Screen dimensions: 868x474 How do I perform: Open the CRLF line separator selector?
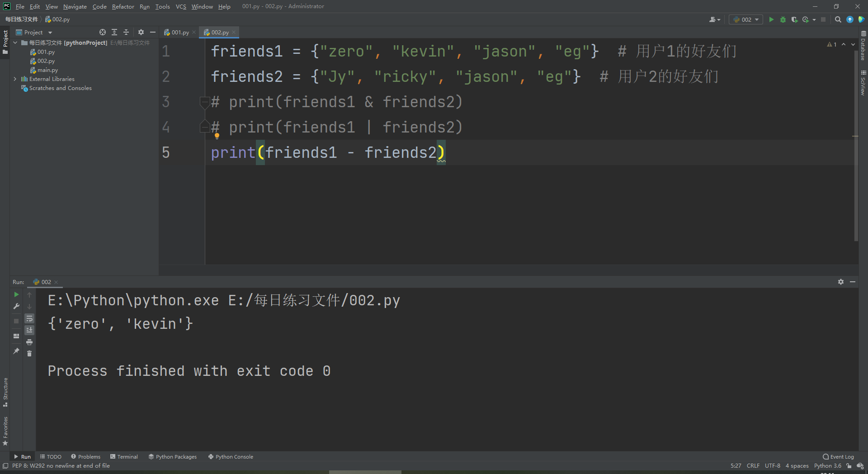pos(753,466)
